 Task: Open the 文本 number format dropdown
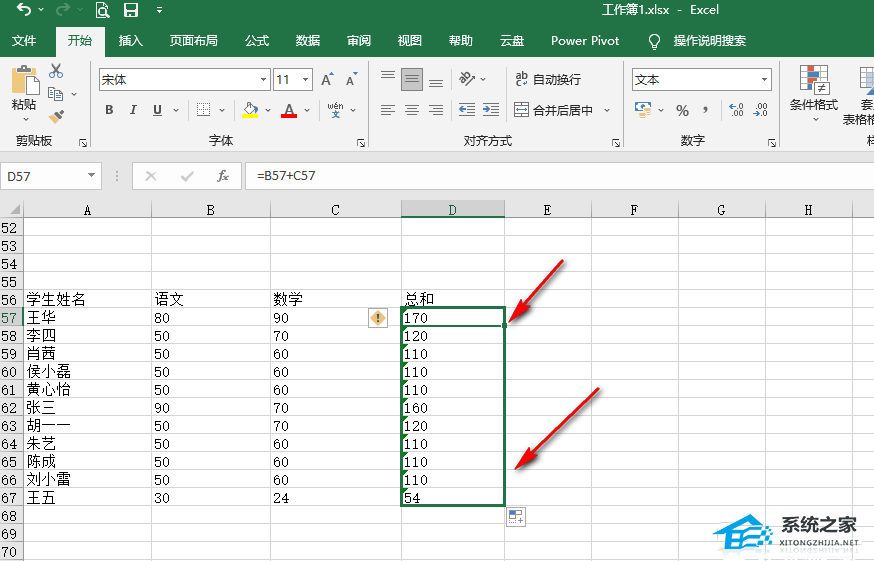pyautogui.click(x=764, y=80)
